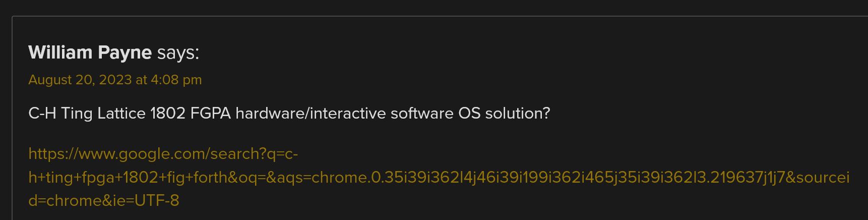Open the google.com search URL link

click(439, 177)
